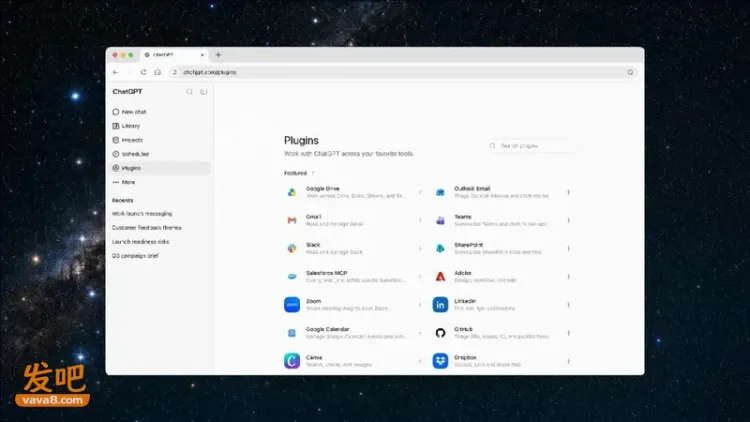This screenshot has width=750, height=422.
Task: Click the Search plugins field
Action: tap(530, 145)
